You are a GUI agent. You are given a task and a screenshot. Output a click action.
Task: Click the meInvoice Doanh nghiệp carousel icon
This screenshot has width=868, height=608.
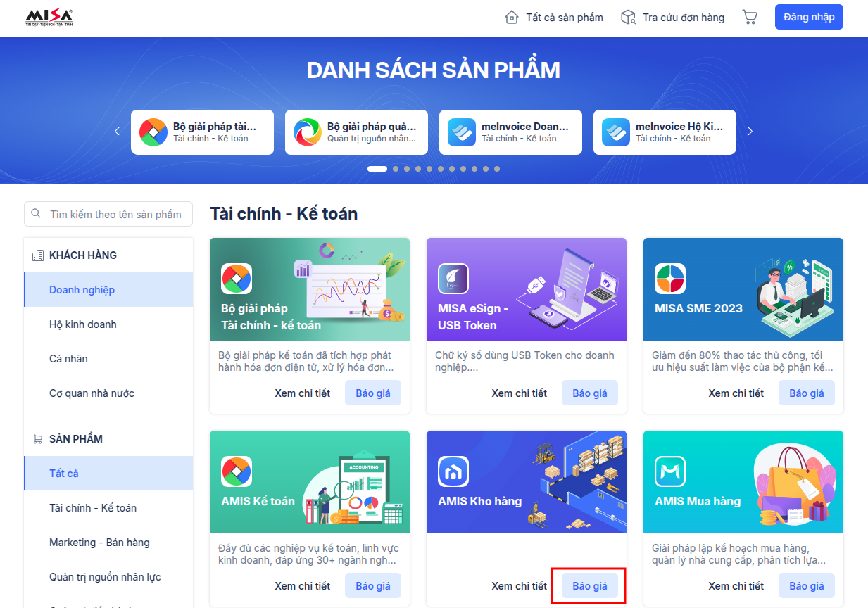(x=462, y=132)
